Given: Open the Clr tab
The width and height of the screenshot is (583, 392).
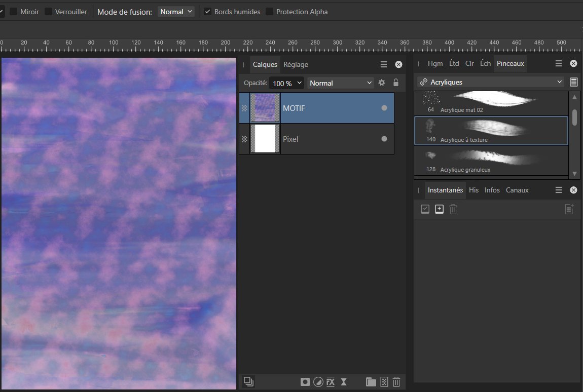Looking at the screenshot, I should [469, 63].
